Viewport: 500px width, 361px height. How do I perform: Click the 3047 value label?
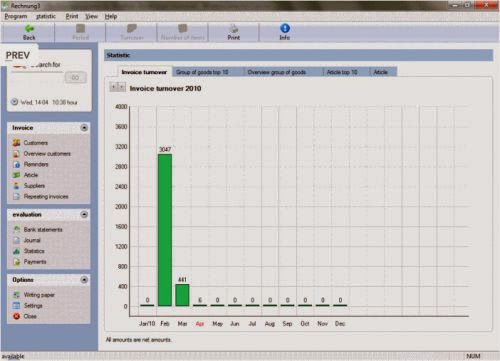click(x=165, y=149)
